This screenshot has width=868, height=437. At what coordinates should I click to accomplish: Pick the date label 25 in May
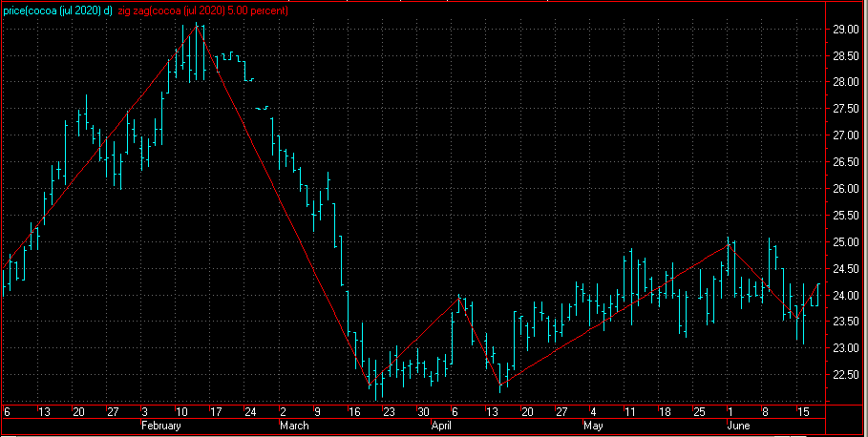pyautogui.click(x=699, y=412)
